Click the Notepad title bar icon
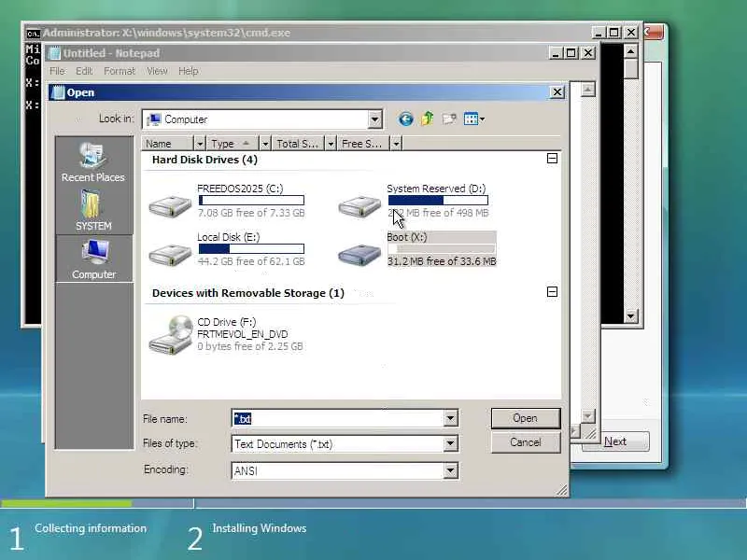747x560 pixels. coord(55,53)
